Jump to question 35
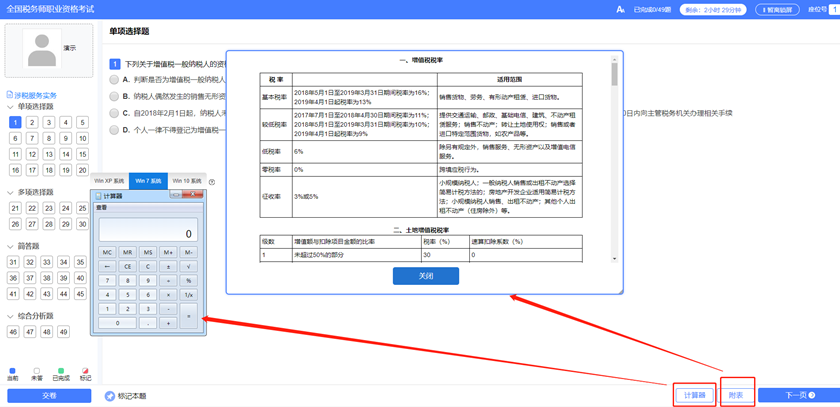This screenshot has width=840, height=407. [80, 262]
